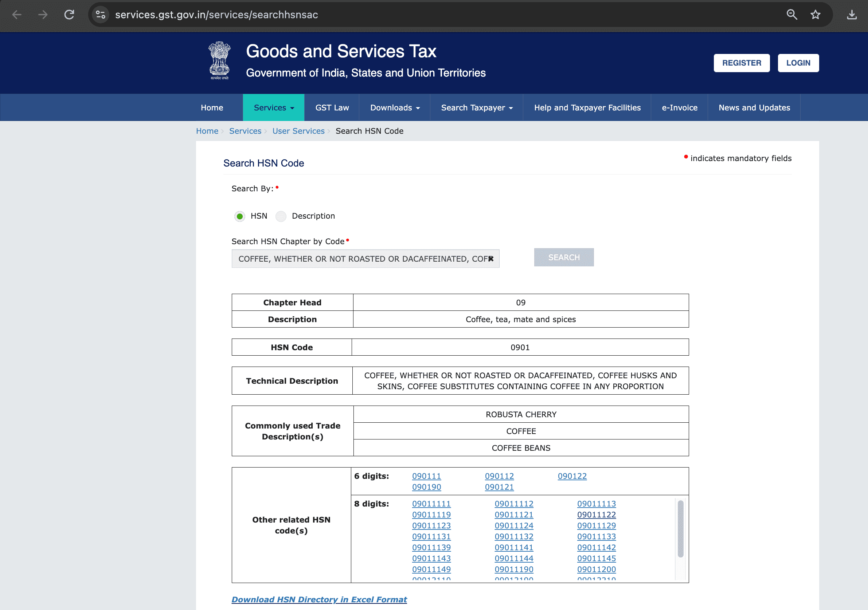Download HSN Directory in Excel Format

point(319,599)
